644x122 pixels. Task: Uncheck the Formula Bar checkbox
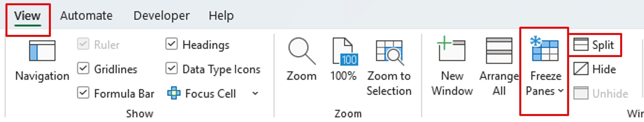point(83,93)
